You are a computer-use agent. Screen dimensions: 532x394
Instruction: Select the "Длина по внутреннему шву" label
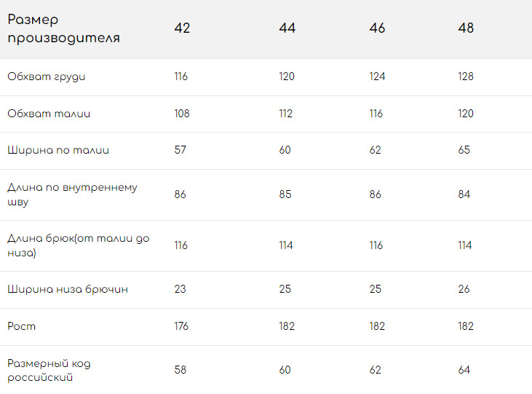72,194
